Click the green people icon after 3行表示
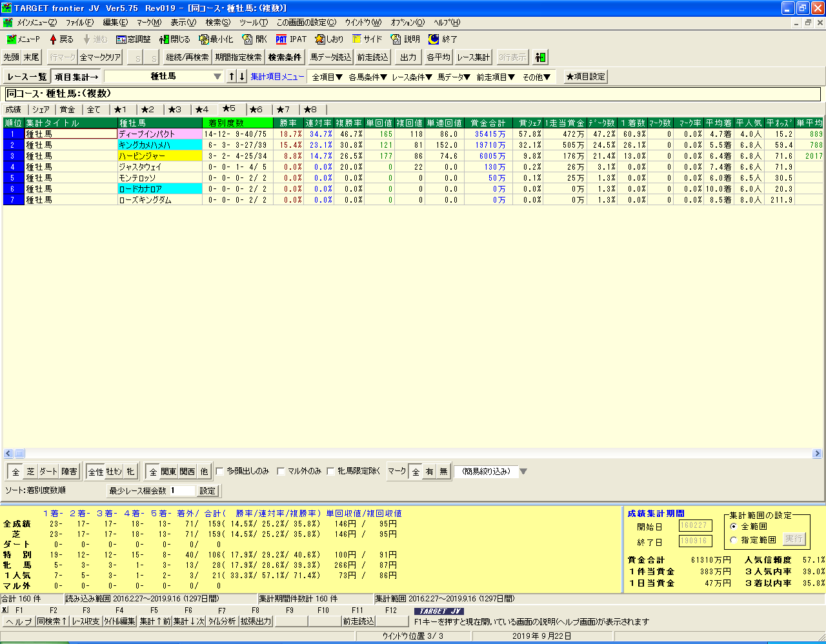 tap(541, 57)
